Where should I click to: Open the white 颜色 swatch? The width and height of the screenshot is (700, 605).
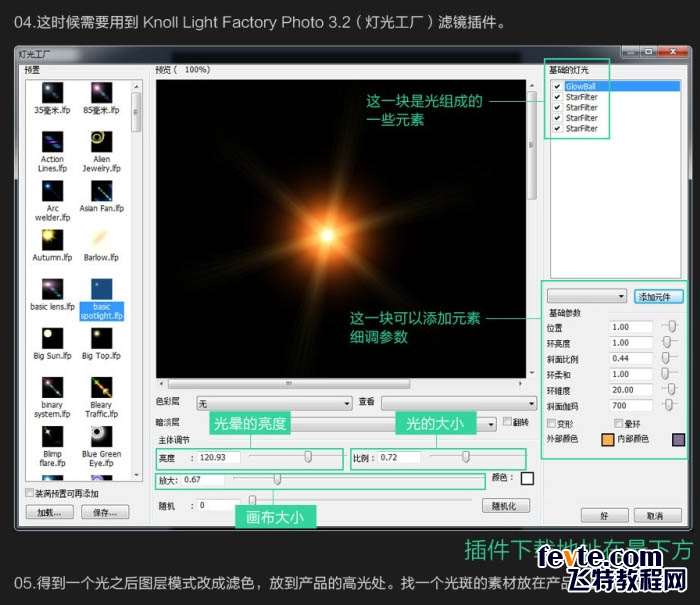coord(527,478)
